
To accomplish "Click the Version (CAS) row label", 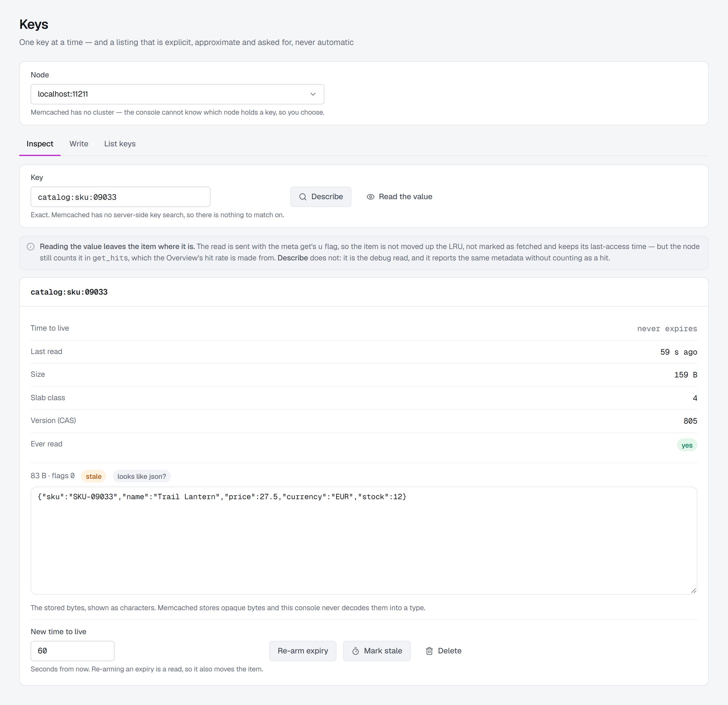I will (53, 421).
